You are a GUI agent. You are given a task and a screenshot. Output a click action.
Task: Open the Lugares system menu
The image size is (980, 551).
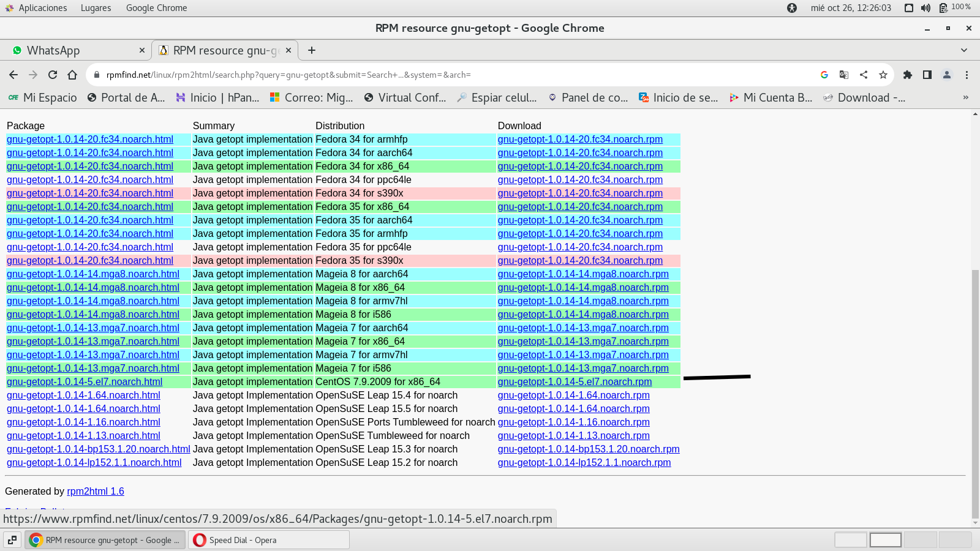click(x=96, y=8)
